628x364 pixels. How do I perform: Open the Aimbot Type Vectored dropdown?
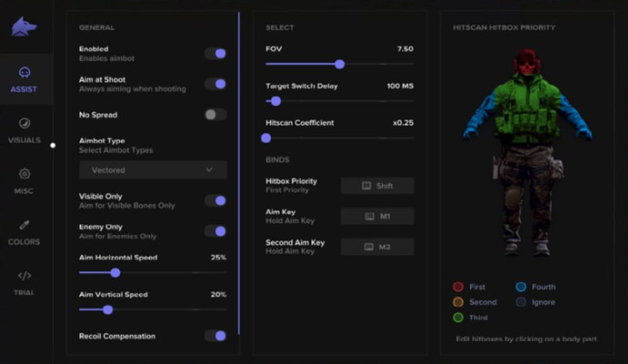tap(153, 169)
